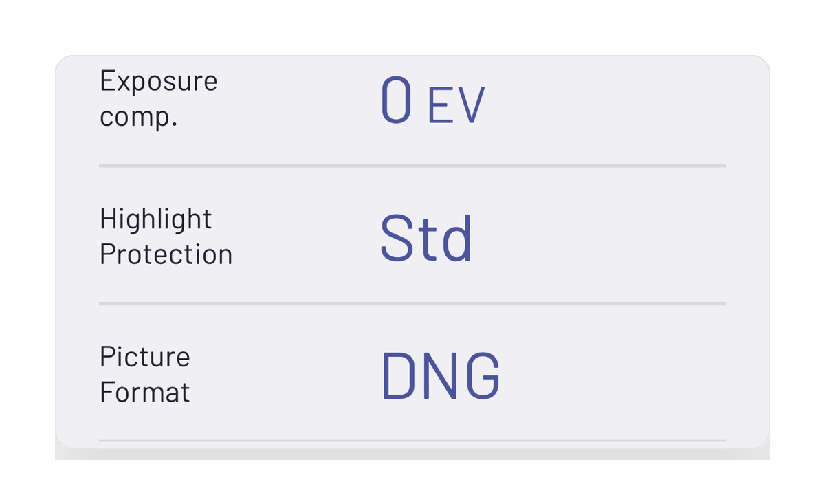
Task: Select the Highlight Protection label
Action: [x=166, y=237]
